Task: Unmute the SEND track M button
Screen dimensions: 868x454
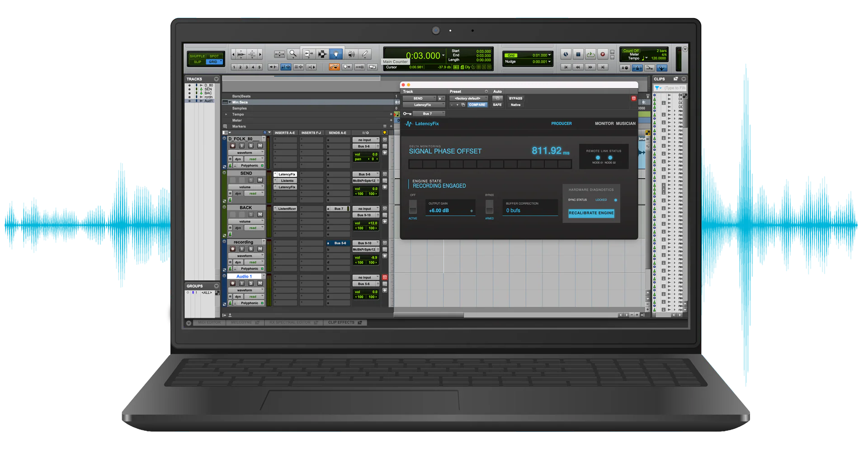Action: [x=260, y=180]
